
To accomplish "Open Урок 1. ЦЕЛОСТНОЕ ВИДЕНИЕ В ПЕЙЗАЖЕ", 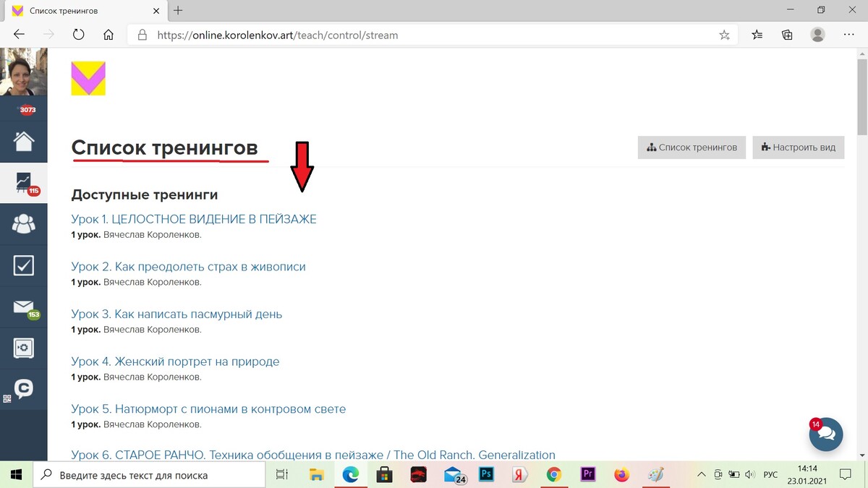I will (194, 219).
